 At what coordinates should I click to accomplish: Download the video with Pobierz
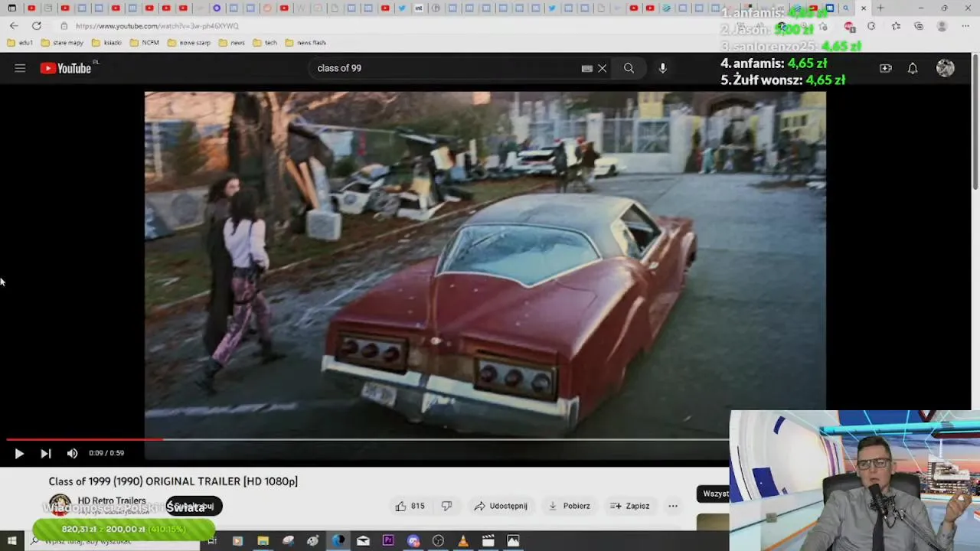tap(570, 506)
